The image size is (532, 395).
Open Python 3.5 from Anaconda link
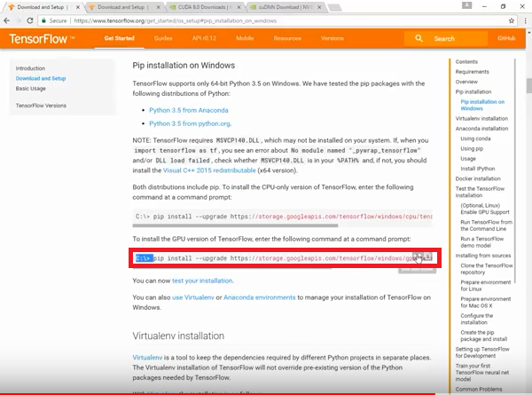tap(189, 110)
